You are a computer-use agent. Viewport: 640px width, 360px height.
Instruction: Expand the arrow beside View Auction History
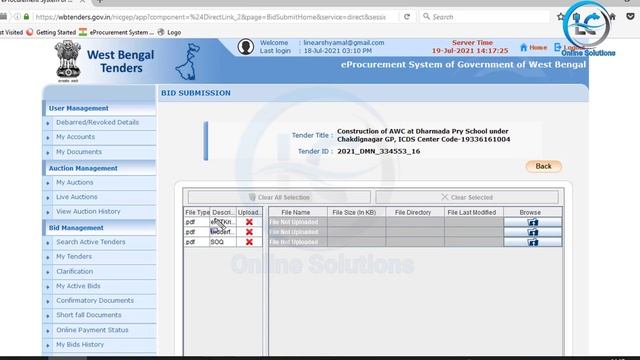pos(48,212)
